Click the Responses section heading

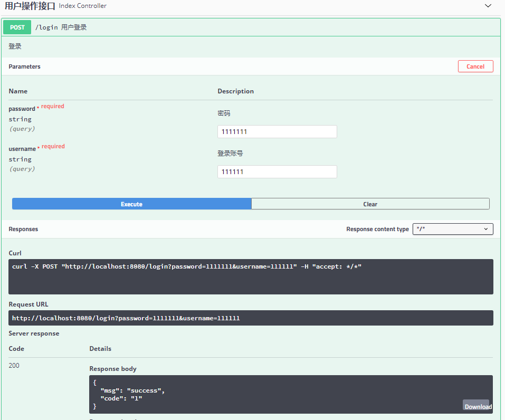point(23,229)
